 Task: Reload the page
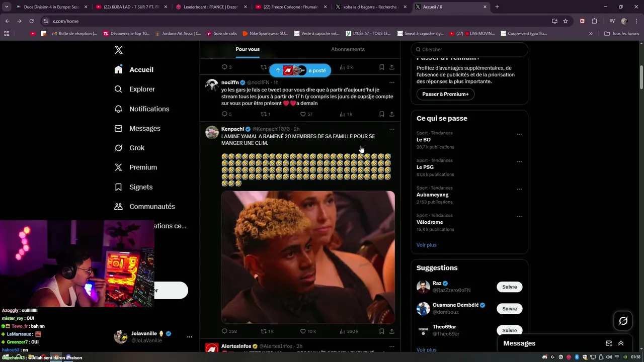tap(31, 21)
